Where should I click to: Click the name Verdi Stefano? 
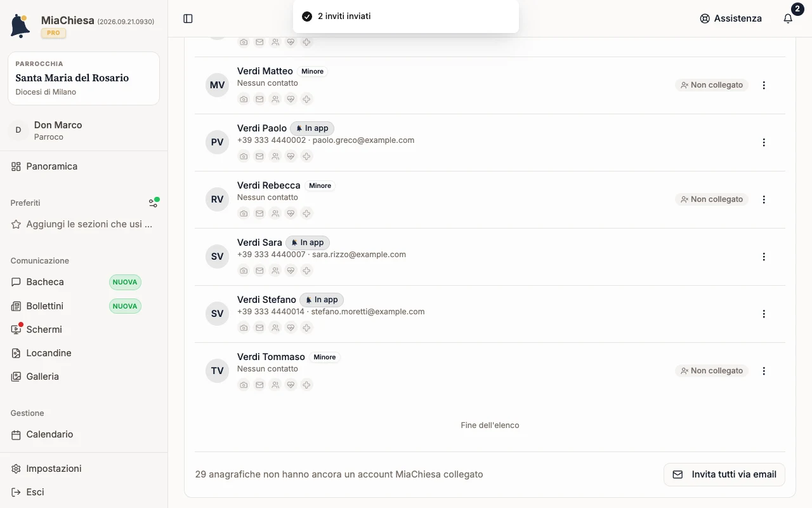266,300
